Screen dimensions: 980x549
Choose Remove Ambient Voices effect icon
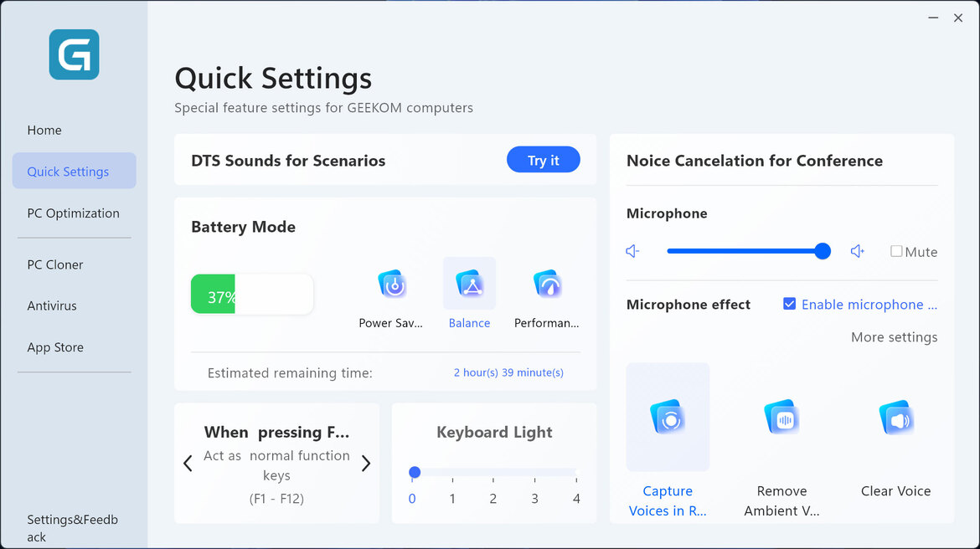[x=781, y=417]
